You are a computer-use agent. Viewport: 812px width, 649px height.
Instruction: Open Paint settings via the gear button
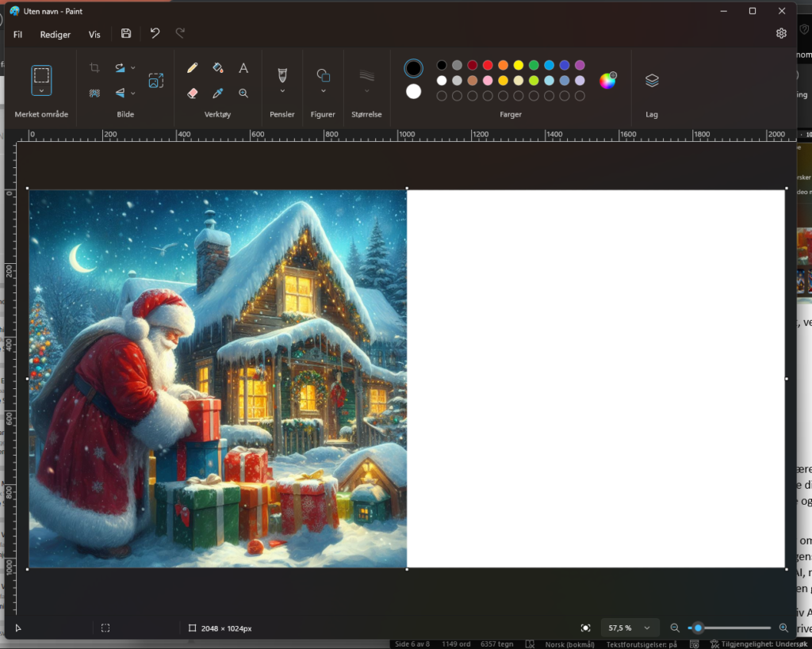click(781, 33)
